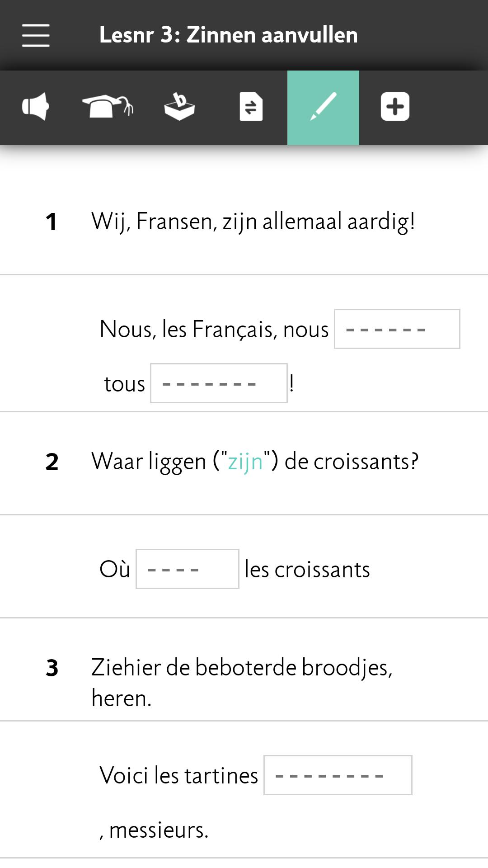Screen dimensions: 488x868
Task: Select the blank field after 'tous'
Action: point(219,383)
